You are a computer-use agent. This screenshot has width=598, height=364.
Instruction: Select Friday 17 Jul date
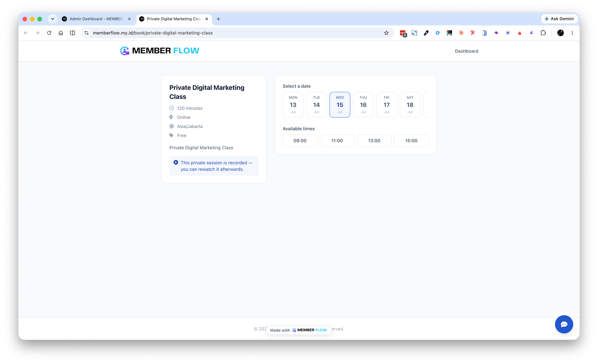pos(386,105)
